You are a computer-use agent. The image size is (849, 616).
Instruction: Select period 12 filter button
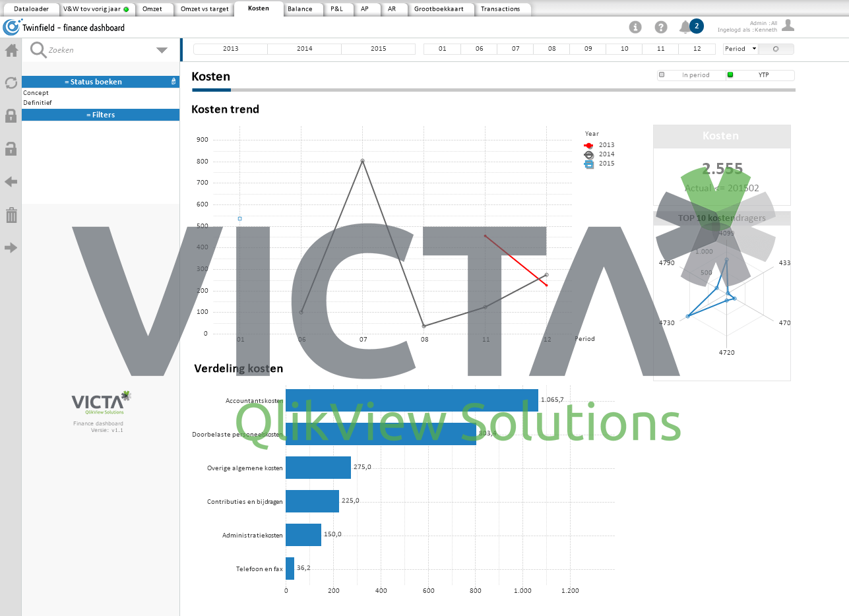click(x=697, y=49)
